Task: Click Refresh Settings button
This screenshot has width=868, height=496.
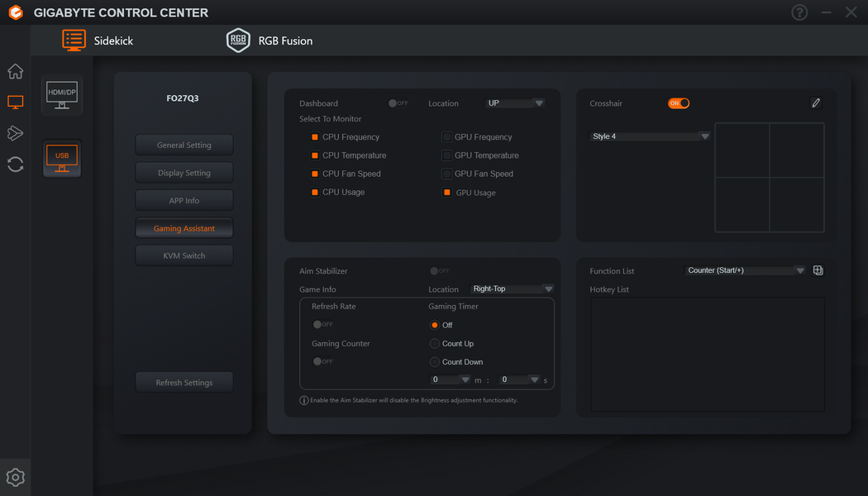Action: 184,383
